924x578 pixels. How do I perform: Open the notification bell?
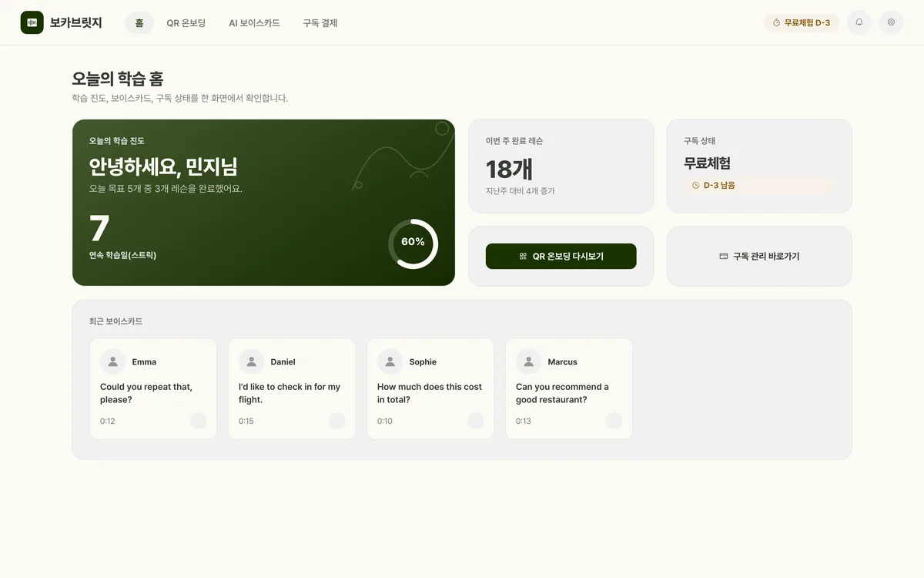pyautogui.click(x=859, y=22)
